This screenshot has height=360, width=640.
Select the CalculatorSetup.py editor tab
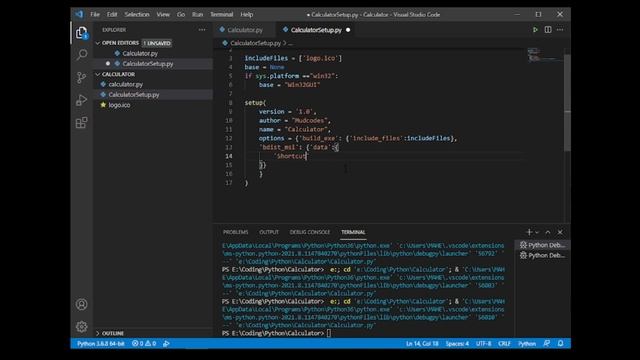(x=316, y=30)
